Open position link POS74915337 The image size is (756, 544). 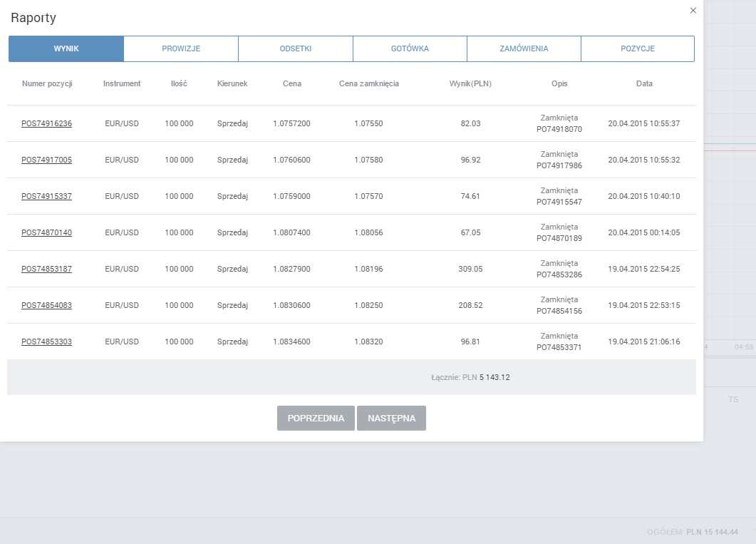tap(46, 196)
